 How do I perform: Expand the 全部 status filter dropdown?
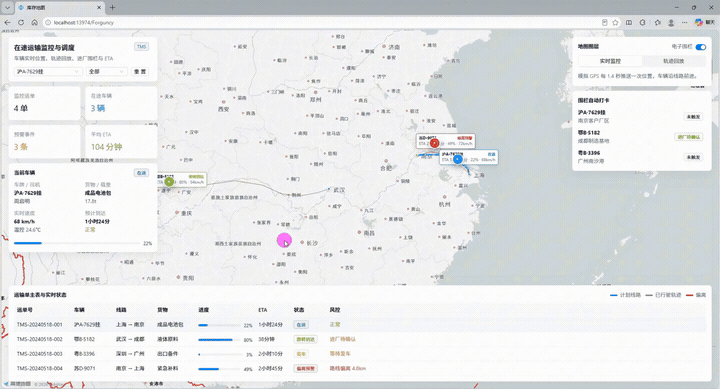[x=107, y=72]
